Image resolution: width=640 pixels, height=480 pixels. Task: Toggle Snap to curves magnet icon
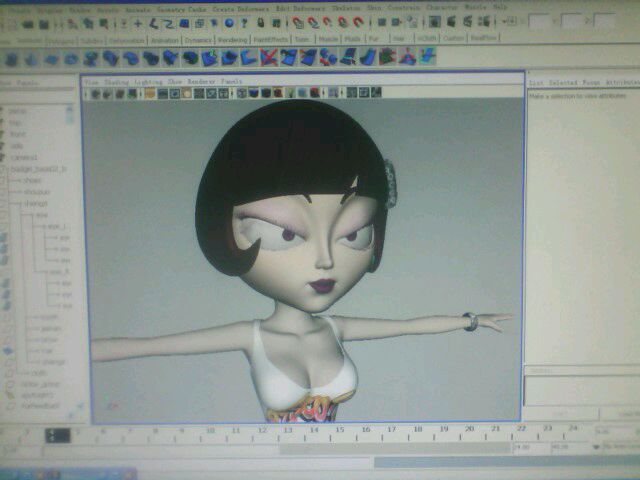[313, 23]
